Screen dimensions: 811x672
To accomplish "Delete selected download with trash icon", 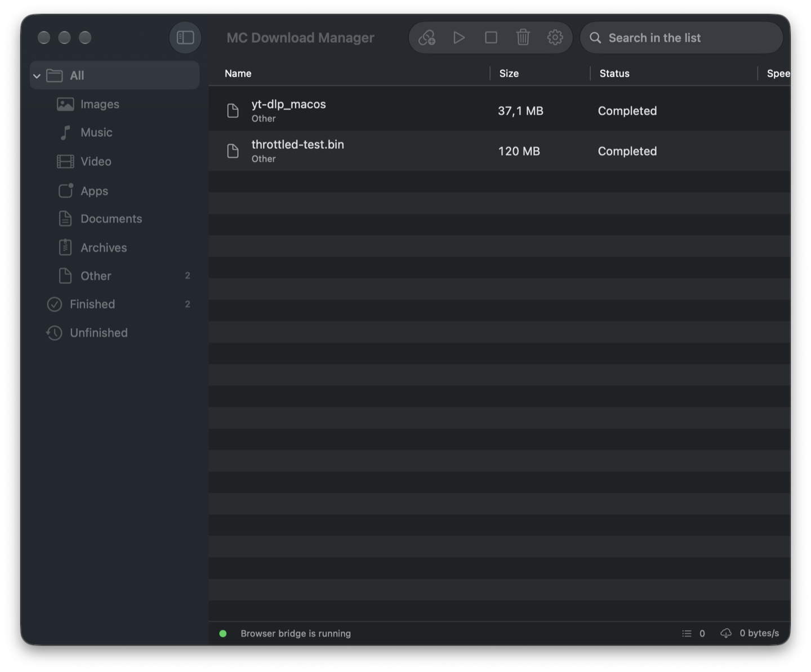I will (523, 38).
